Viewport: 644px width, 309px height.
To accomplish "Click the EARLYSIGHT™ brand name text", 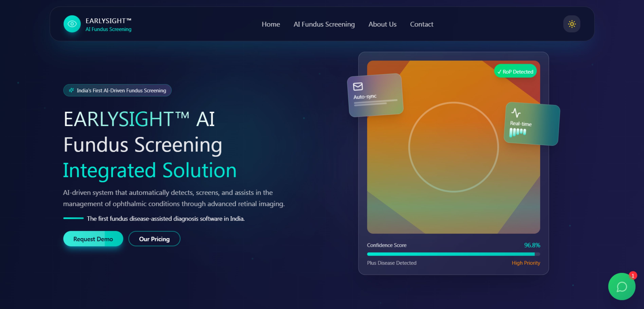I will (108, 21).
